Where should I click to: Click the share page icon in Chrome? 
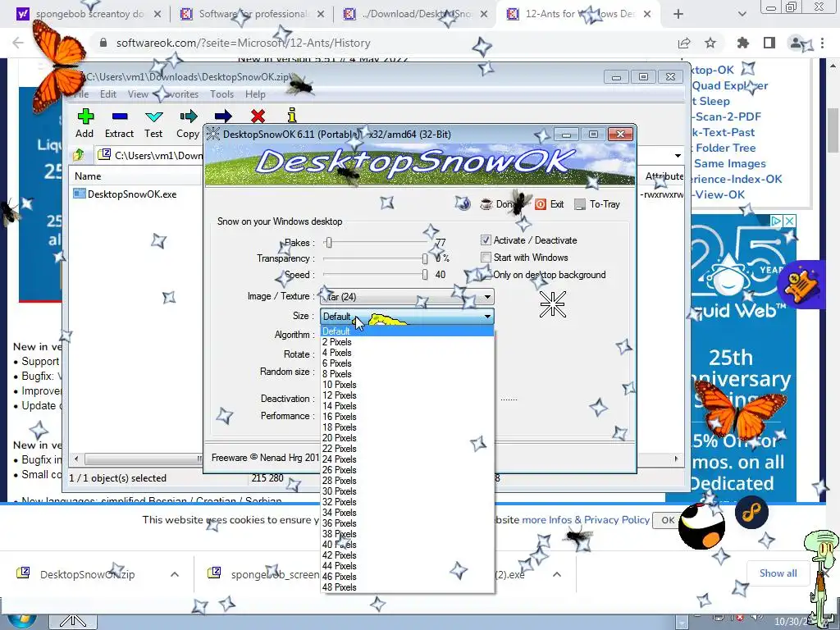tap(684, 43)
